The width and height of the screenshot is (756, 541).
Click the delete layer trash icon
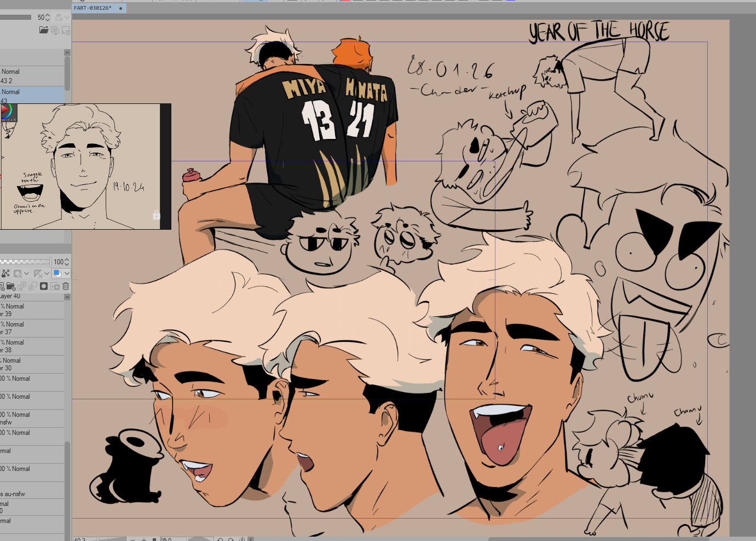tap(66, 286)
